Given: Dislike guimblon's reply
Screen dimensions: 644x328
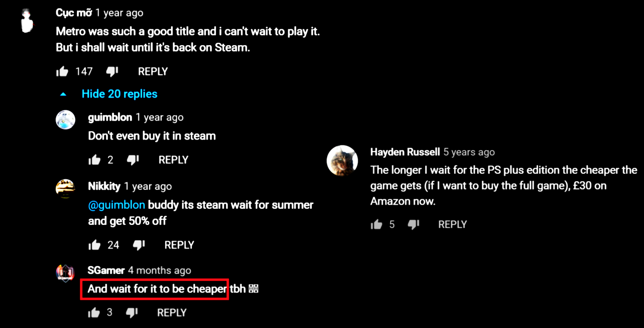Looking at the screenshot, I should [x=133, y=160].
